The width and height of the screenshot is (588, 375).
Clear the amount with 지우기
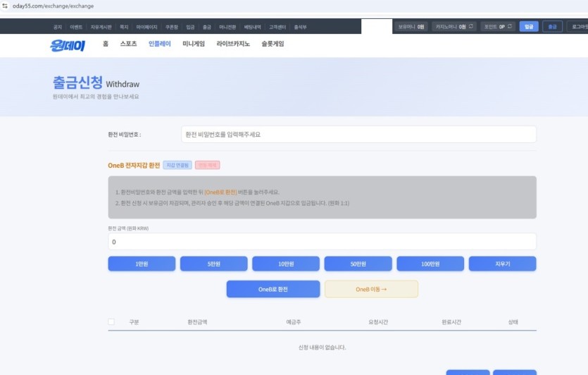pos(503,264)
